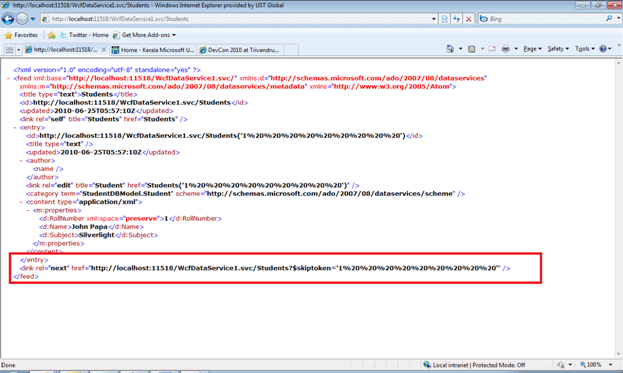
Task: Click the greyed Forward navigation button
Action: pos(22,19)
